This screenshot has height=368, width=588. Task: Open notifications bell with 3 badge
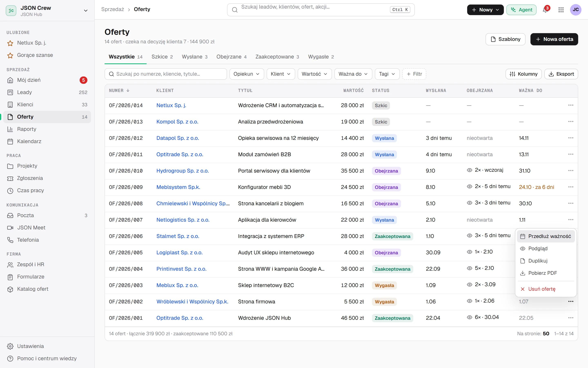[546, 10]
